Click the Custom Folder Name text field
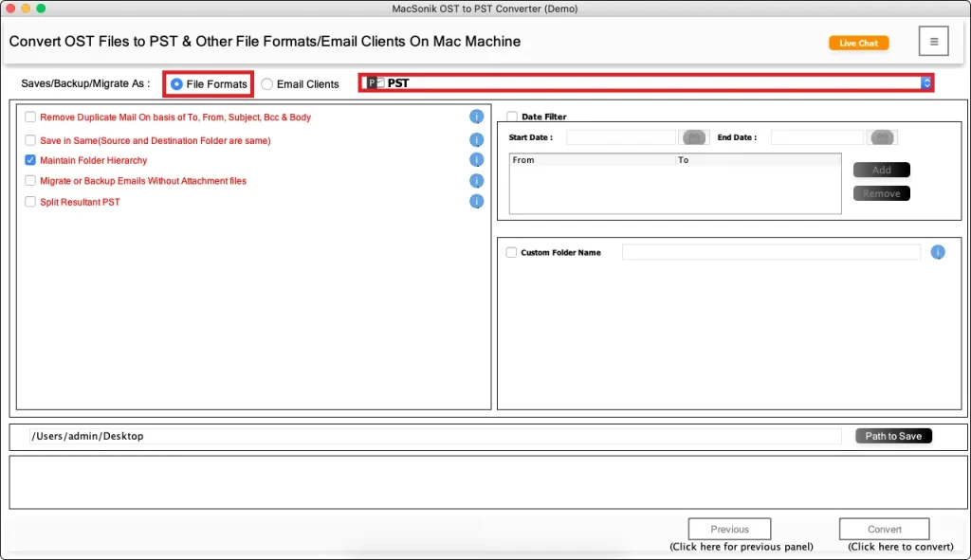The height and width of the screenshot is (560, 971). pyautogui.click(x=771, y=252)
